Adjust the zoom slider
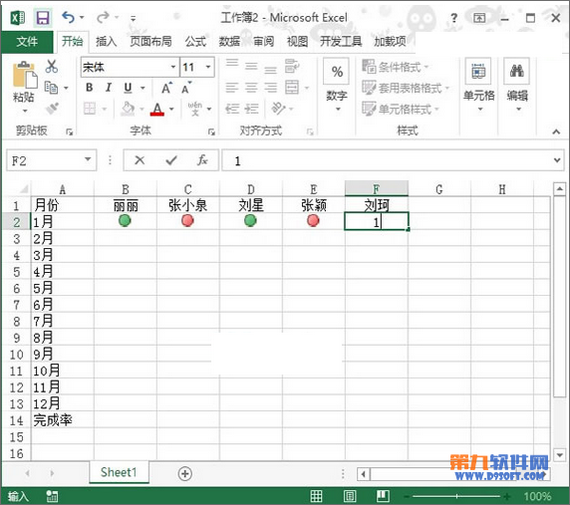 (x=457, y=496)
